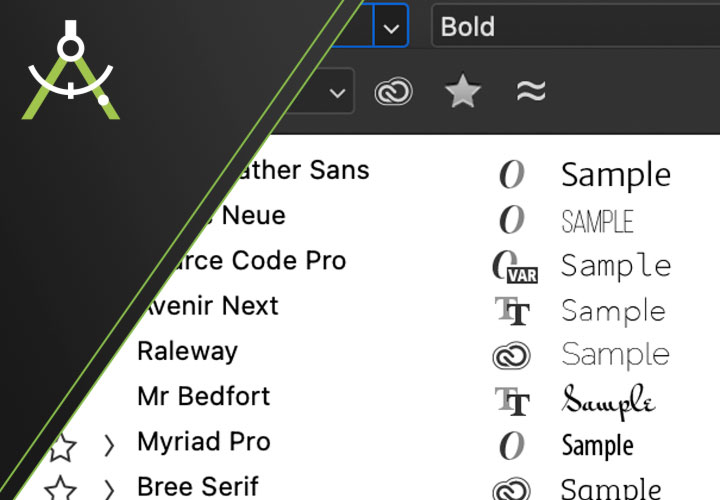Click the condensed SAMPLE preview for Neue
This screenshot has height=500, width=720.
coord(597,221)
